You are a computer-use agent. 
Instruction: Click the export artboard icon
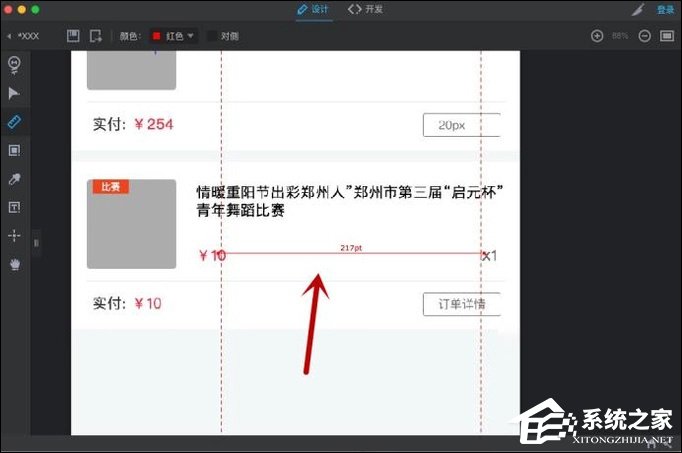[x=96, y=36]
